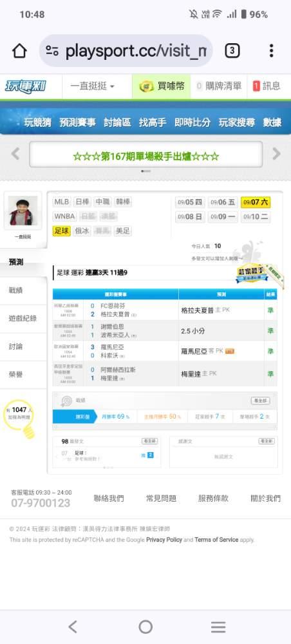Select the 09/07 六 date
The height and width of the screenshot is (644, 291).
(x=256, y=202)
